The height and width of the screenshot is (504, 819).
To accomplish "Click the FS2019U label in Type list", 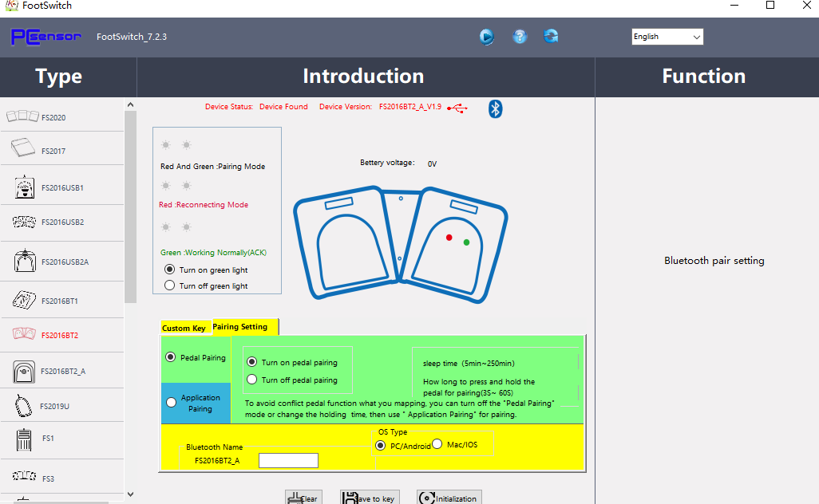I will pyautogui.click(x=55, y=406).
